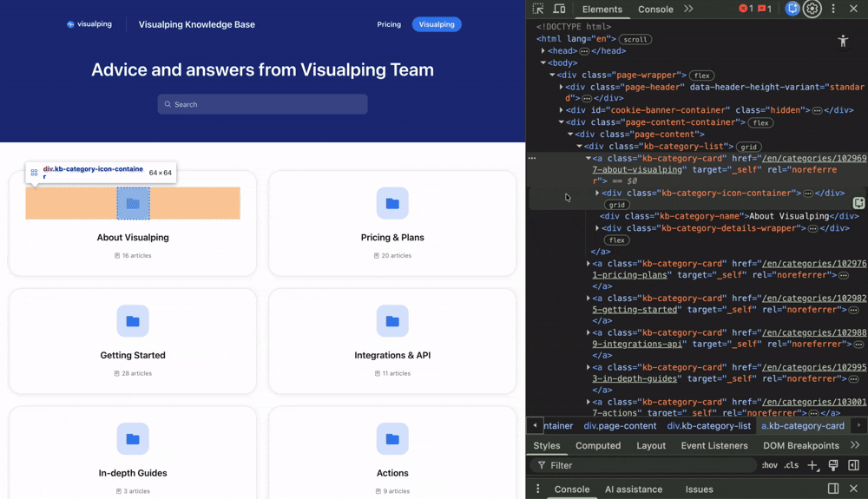Image resolution: width=868 pixels, height=499 pixels.
Task: Expand the pricing-plans anchor node
Action: pos(588,264)
